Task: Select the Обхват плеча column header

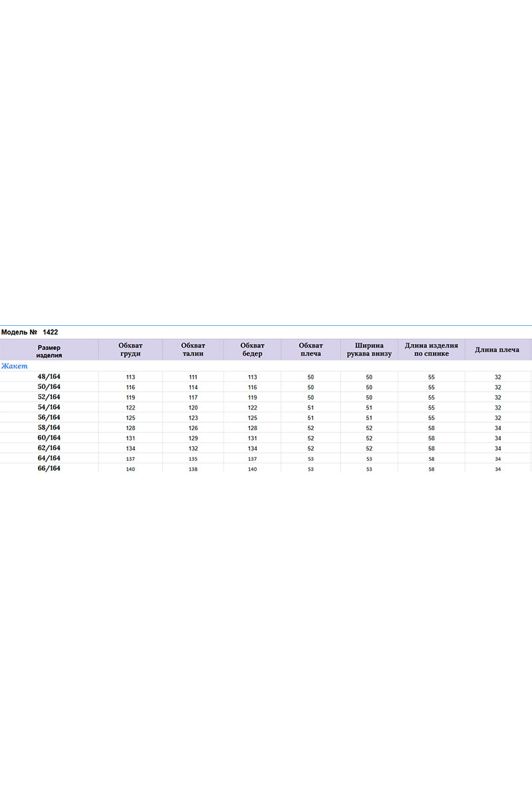Action: point(311,349)
